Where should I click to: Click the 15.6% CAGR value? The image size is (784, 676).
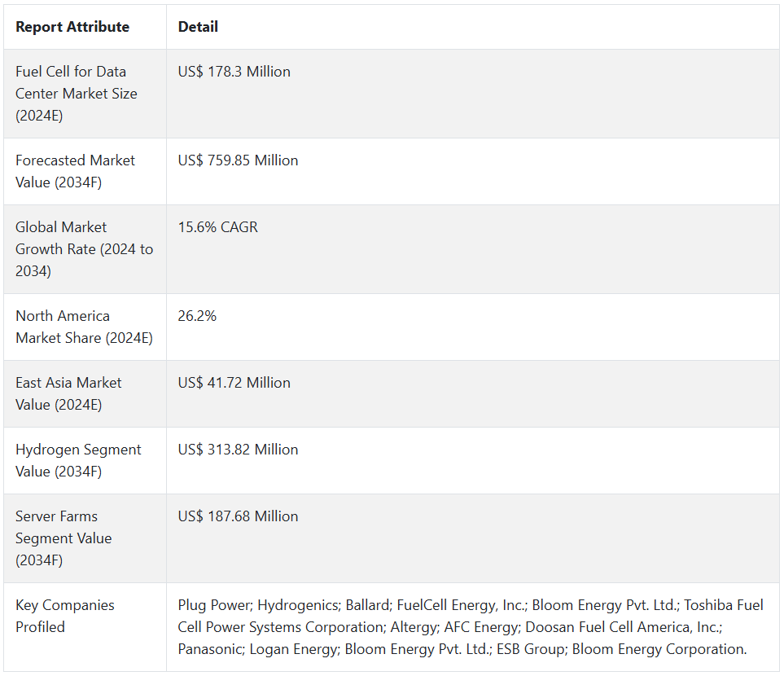click(218, 227)
